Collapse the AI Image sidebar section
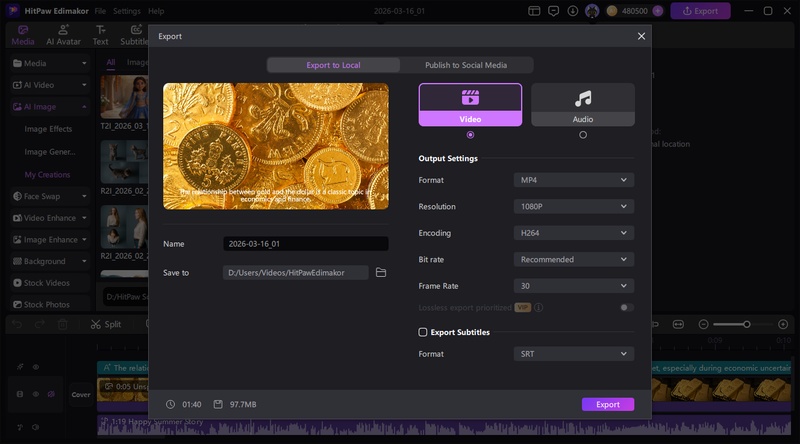 click(x=50, y=107)
